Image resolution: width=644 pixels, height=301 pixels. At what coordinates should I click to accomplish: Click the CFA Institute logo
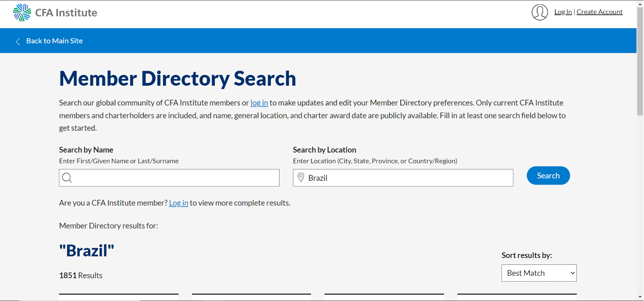55,13
